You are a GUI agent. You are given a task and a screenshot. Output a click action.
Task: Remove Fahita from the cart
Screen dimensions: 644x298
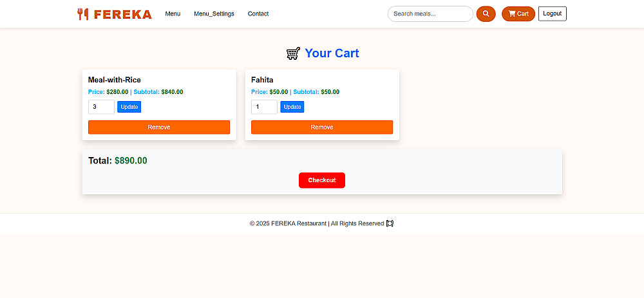tap(322, 127)
